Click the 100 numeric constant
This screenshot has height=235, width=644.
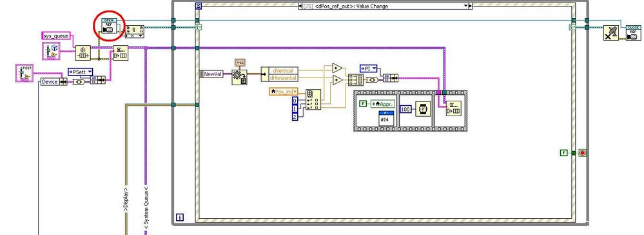(x=405, y=110)
